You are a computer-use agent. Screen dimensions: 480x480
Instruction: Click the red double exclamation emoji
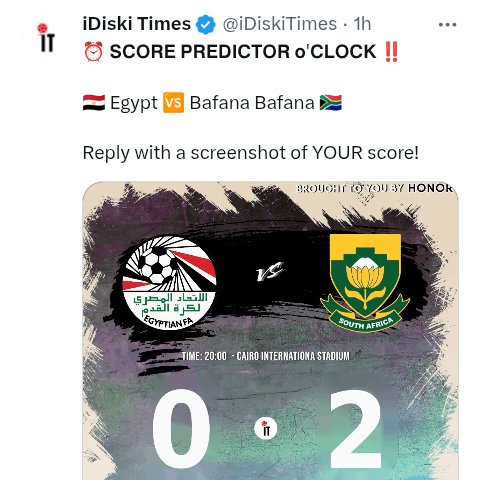391,52
